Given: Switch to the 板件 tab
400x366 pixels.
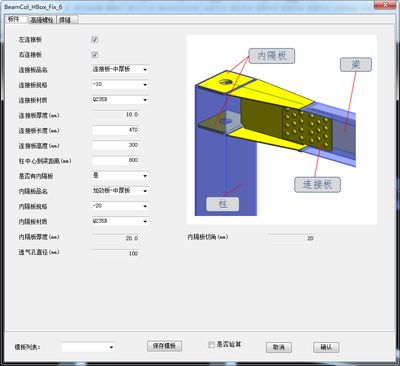Looking at the screenshot, I should click(16, 19).
